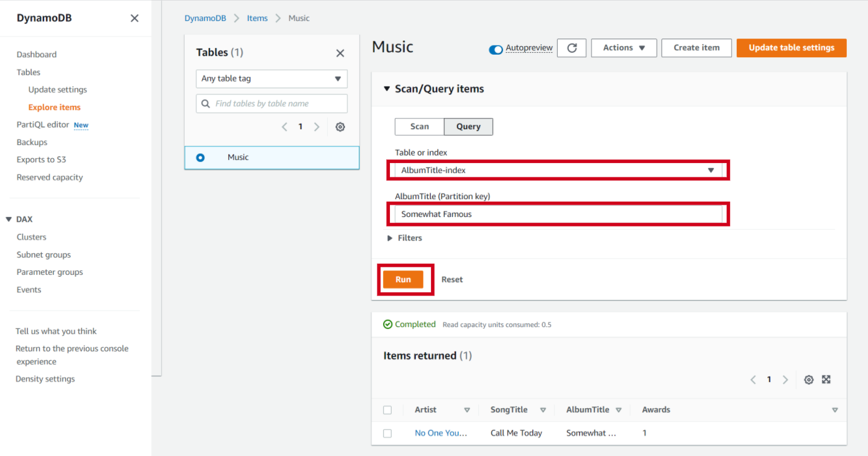868x456 pixels.
Task: Click the Run query button
Action: pos(403,280)
